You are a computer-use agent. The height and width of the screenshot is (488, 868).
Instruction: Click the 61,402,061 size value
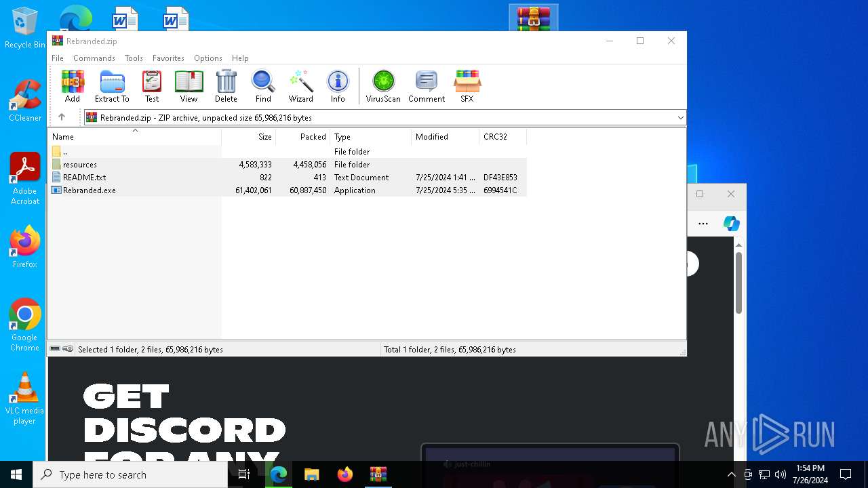click(x=254, y=190)
